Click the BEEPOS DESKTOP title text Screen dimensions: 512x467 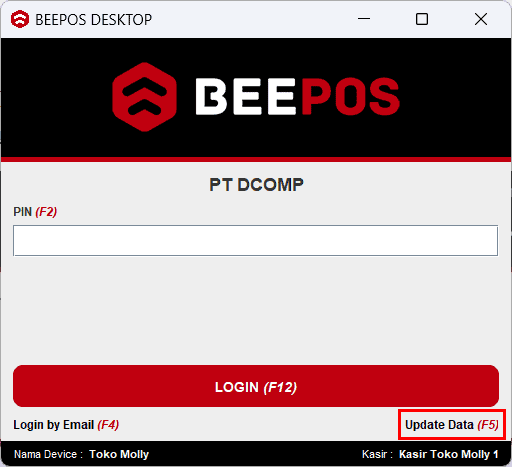tap(94, 20)
